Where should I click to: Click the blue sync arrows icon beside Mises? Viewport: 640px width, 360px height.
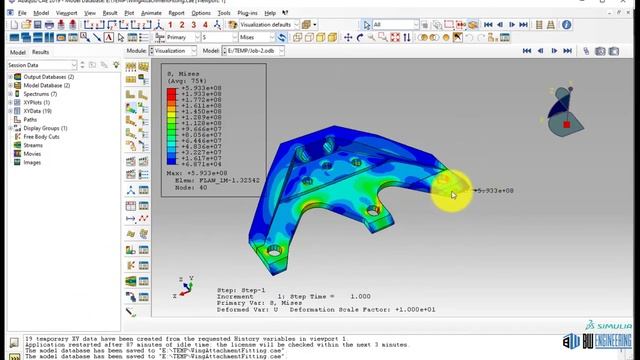(x=282, y=38)
